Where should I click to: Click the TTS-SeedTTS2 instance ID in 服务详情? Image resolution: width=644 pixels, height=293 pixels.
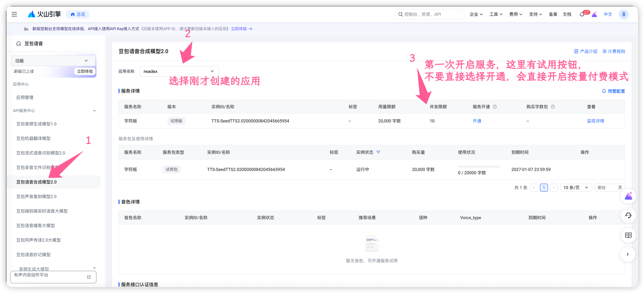[x=250, y=121]
